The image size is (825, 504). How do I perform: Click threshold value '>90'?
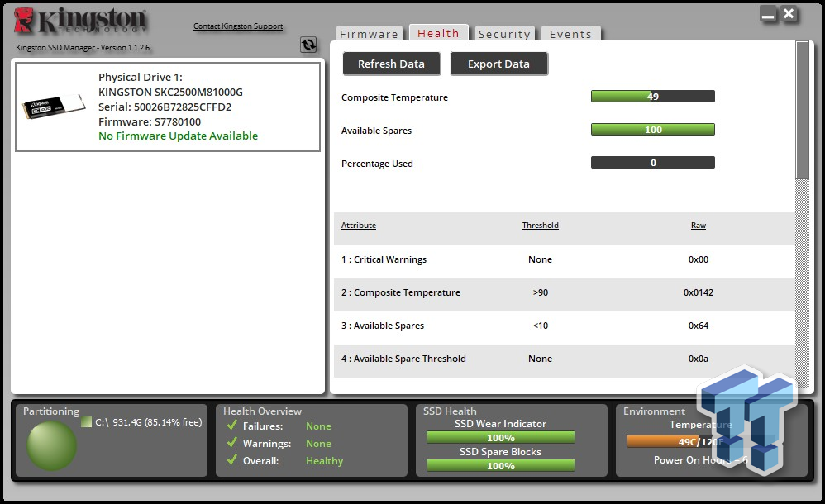click(x=541, y=292)
